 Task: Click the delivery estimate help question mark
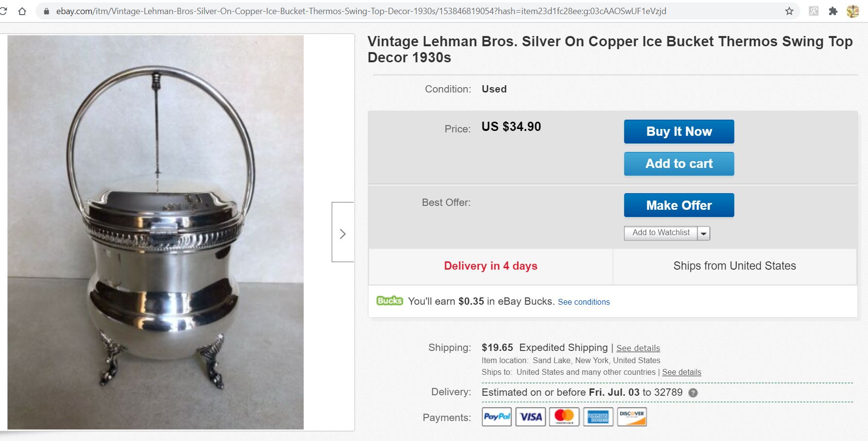point(693,393)
